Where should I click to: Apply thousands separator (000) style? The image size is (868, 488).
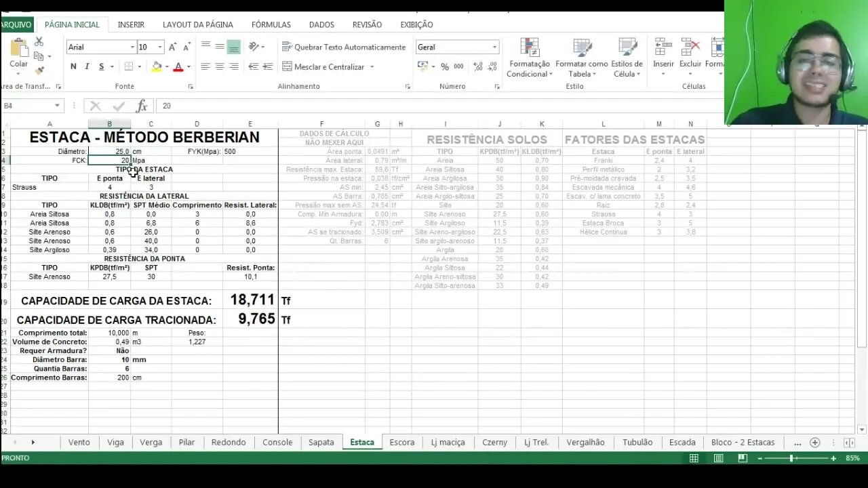(x=459, y=66)
